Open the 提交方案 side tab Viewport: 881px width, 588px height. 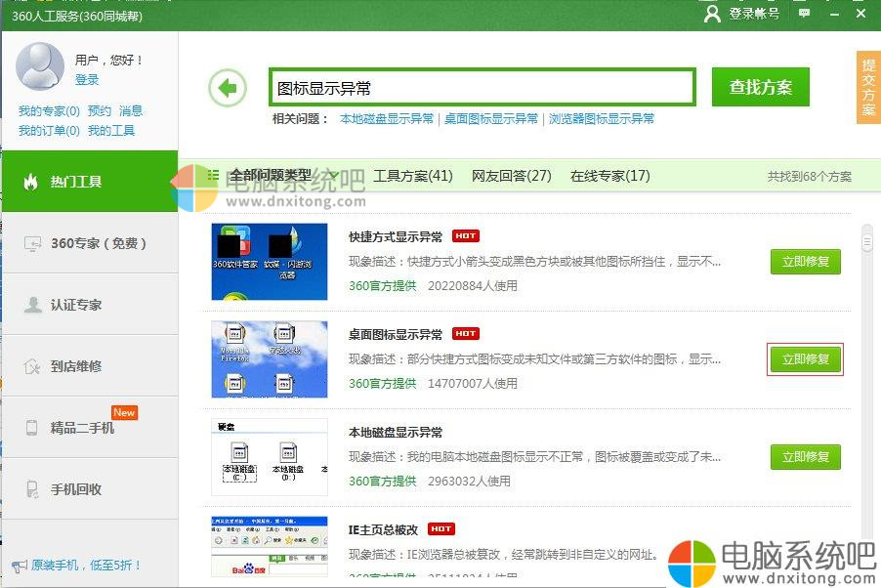point(868,87)
